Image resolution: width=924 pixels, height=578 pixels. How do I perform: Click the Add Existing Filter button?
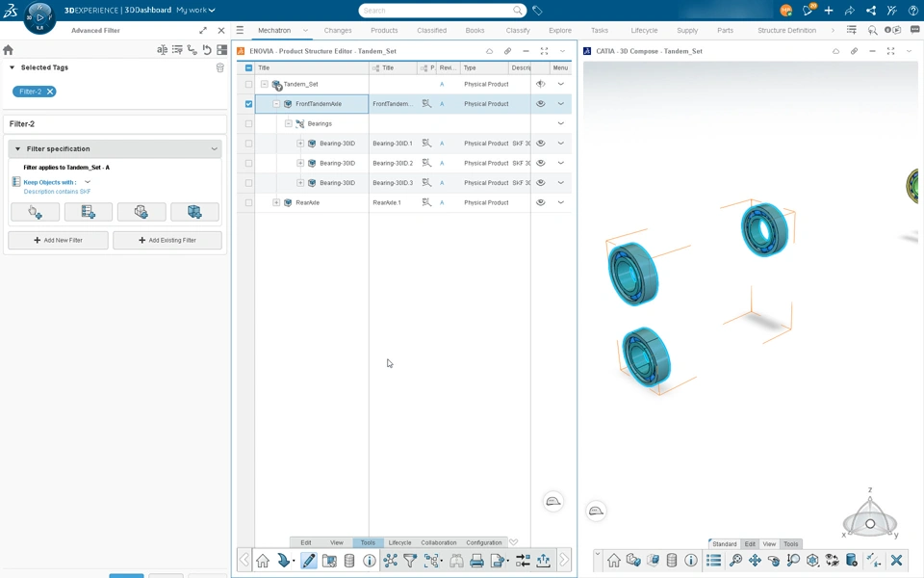pos(167,240)
